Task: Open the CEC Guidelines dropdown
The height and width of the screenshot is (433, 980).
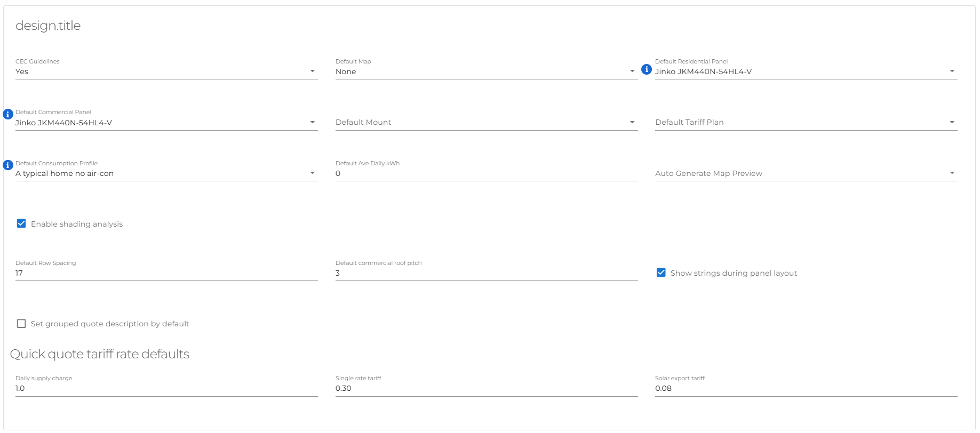Action: tap(166, 71)
